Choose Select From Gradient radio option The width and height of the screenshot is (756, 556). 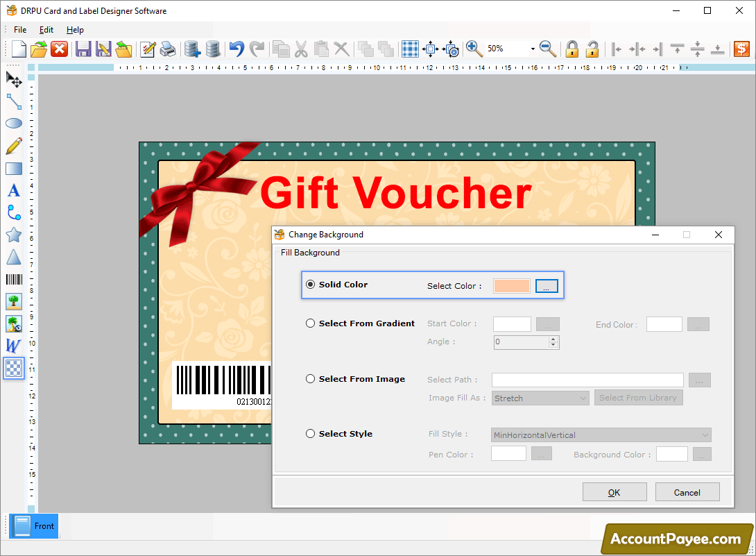tap(311, 323)
